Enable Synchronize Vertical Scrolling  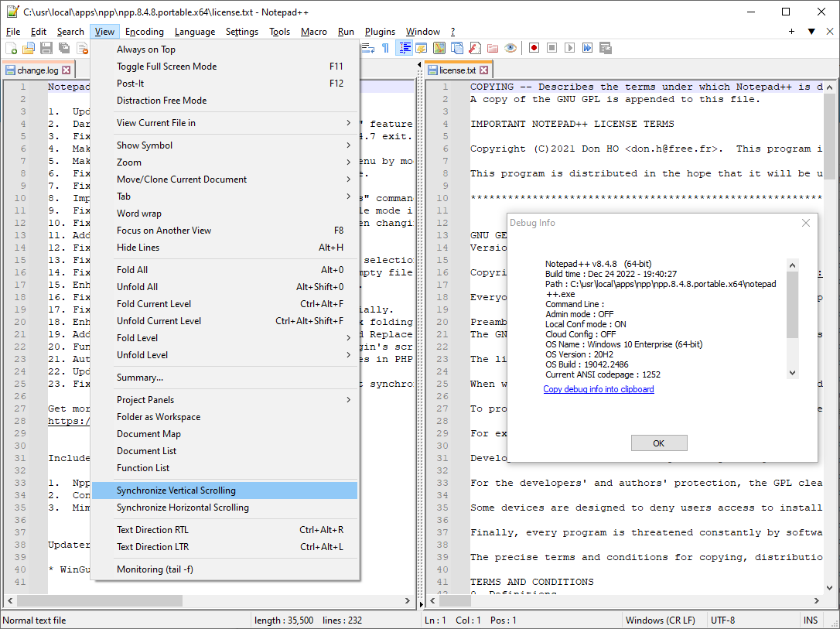(225, 491)
